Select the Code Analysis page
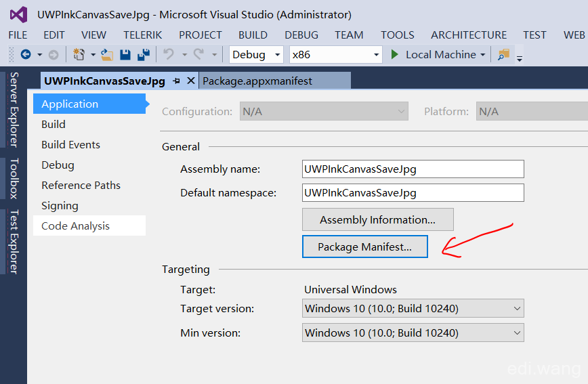Screen dimensions: 588x384 pyautogui.click(x=89, y=226)
